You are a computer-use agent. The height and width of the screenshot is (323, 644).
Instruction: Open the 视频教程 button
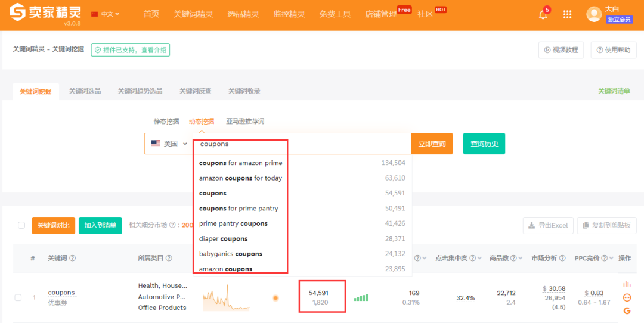[x=561, y=50]
